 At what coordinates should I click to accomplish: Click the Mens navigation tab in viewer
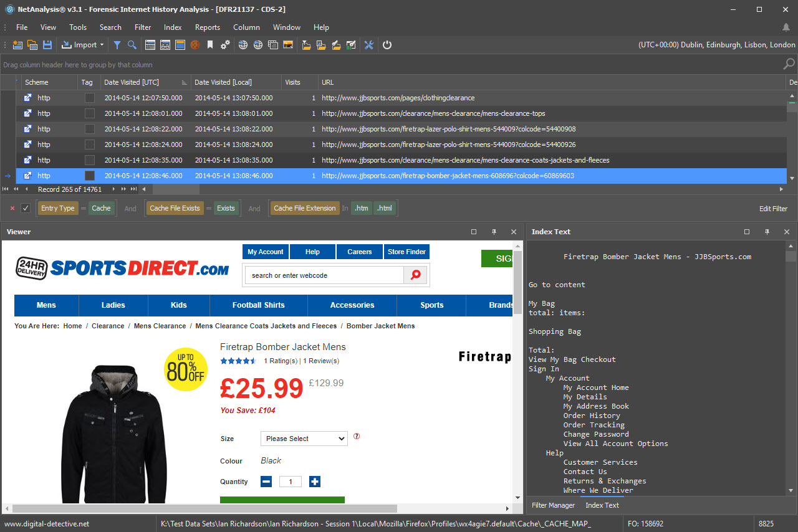46,305
